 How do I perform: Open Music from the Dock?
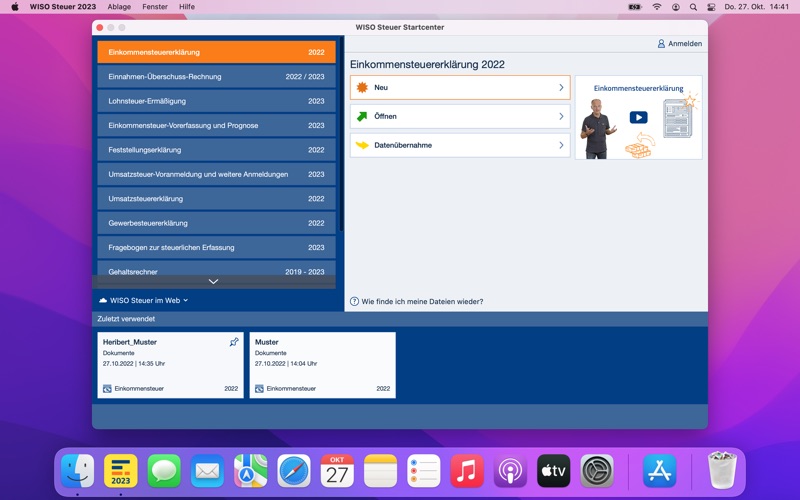pos(467,470)
